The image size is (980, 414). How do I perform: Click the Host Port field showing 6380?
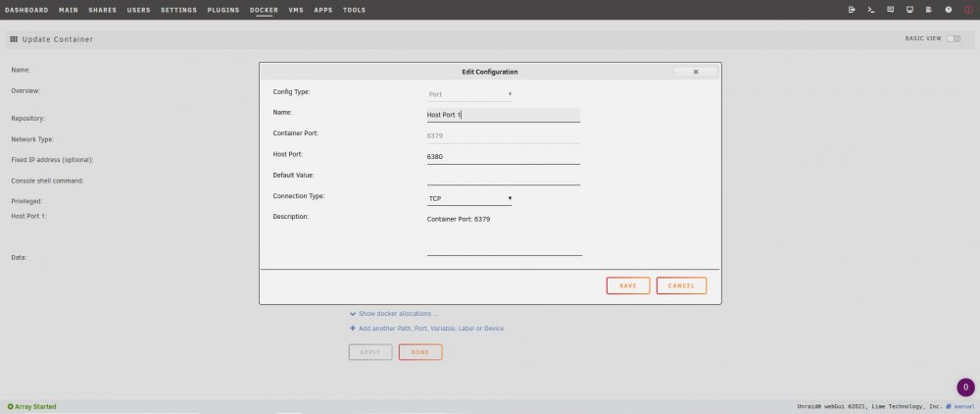(503, 157)
